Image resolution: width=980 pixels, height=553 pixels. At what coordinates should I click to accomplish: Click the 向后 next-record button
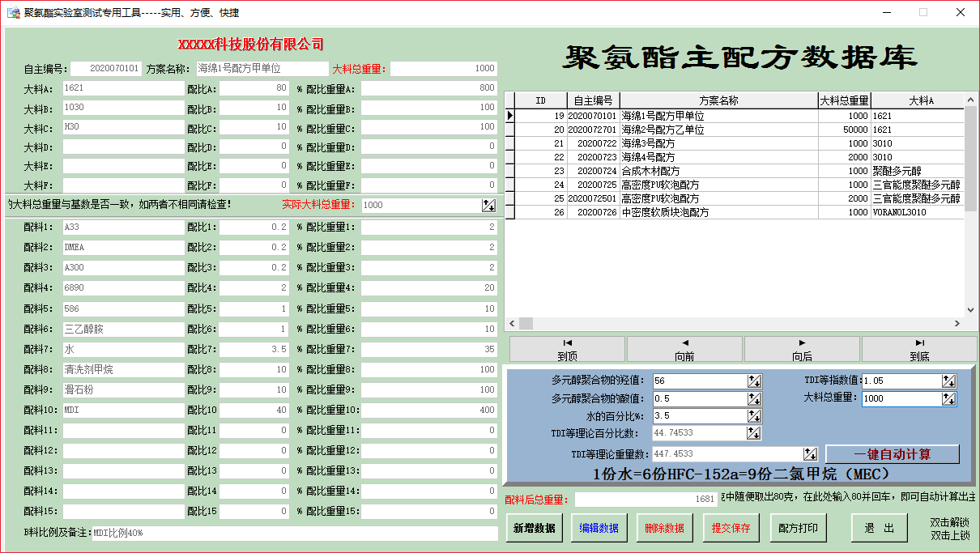tap(802, 349)
